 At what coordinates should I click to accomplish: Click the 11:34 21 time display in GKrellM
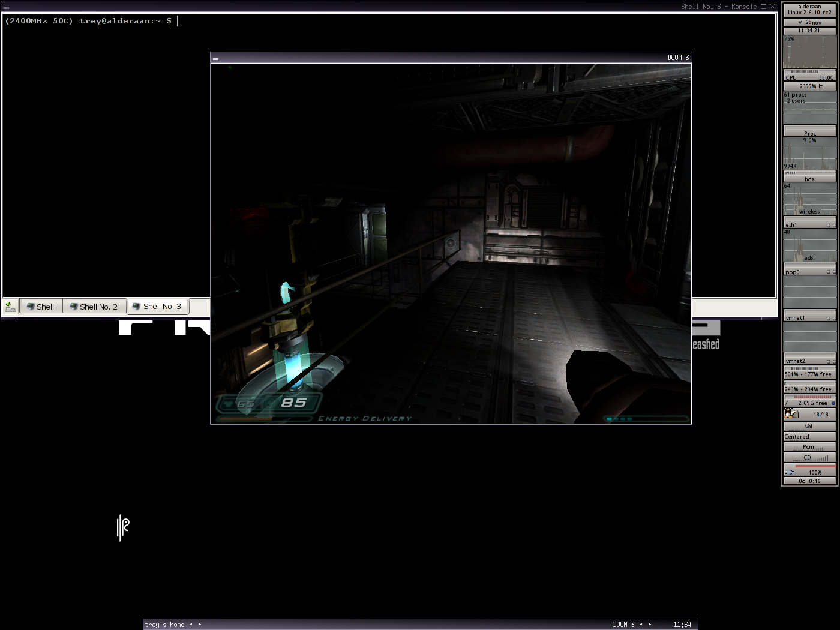point(809,31)
